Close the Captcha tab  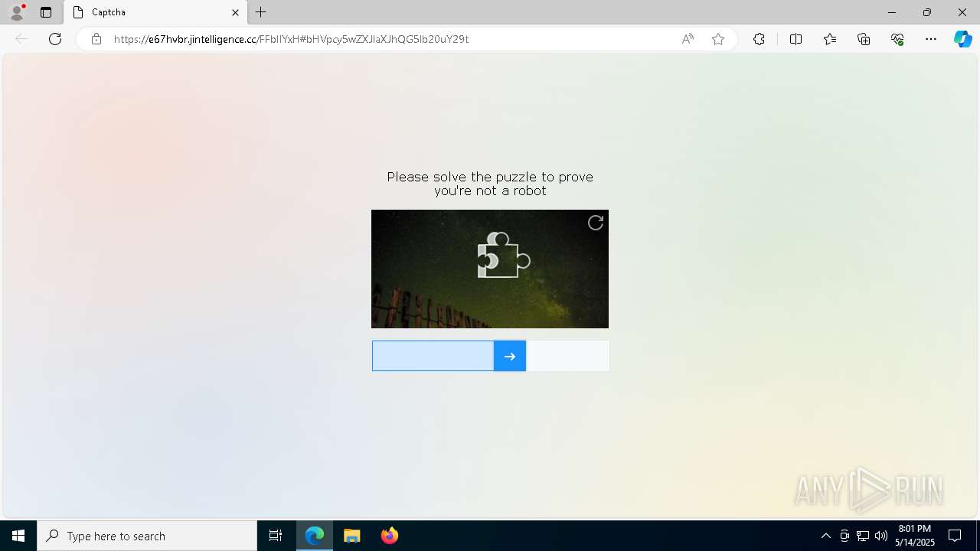click(x=235, y=12)
